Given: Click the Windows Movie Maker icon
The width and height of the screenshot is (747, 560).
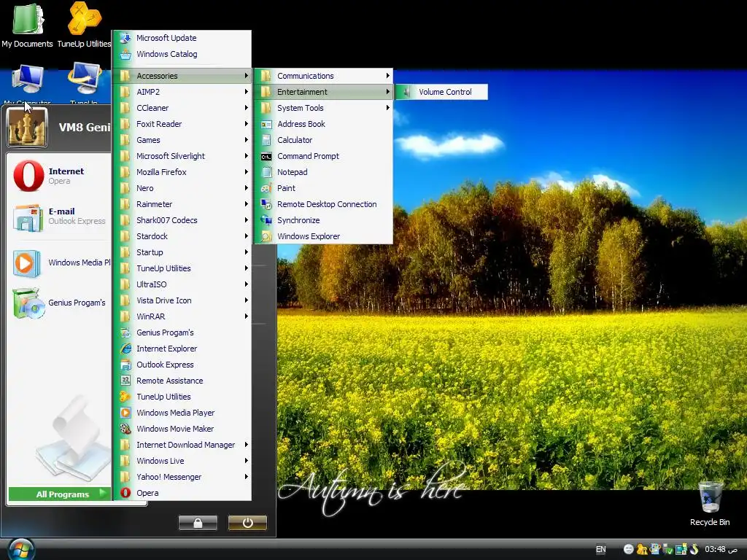Looking at the screenshot, I should click(x=125, y=429).
